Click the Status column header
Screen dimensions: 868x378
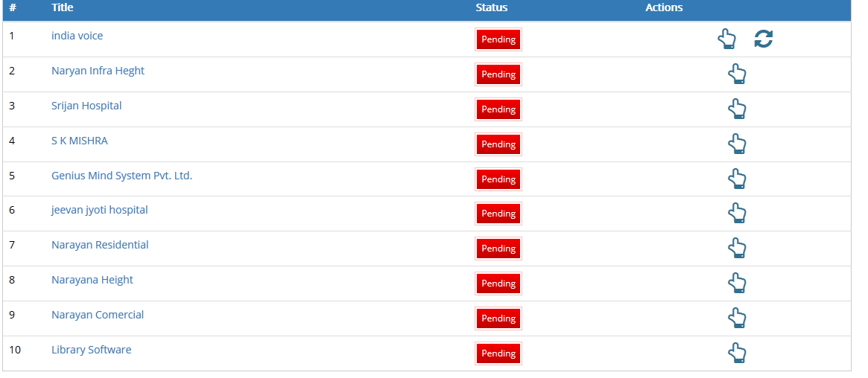pos(492,7)
